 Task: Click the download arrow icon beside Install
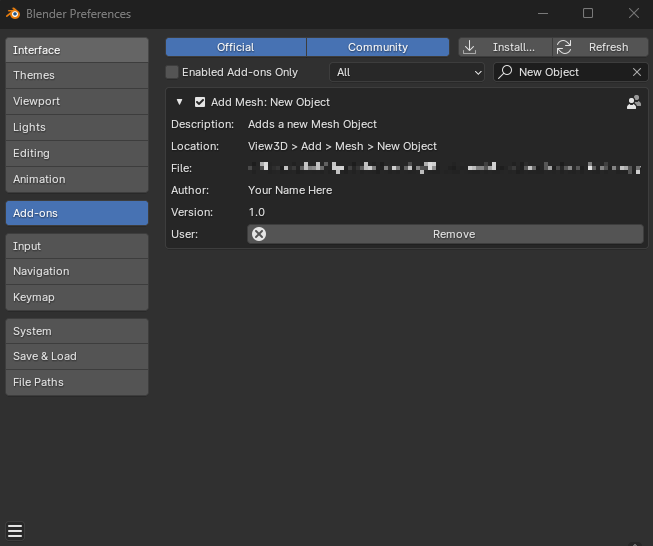[x=469, y=47]
